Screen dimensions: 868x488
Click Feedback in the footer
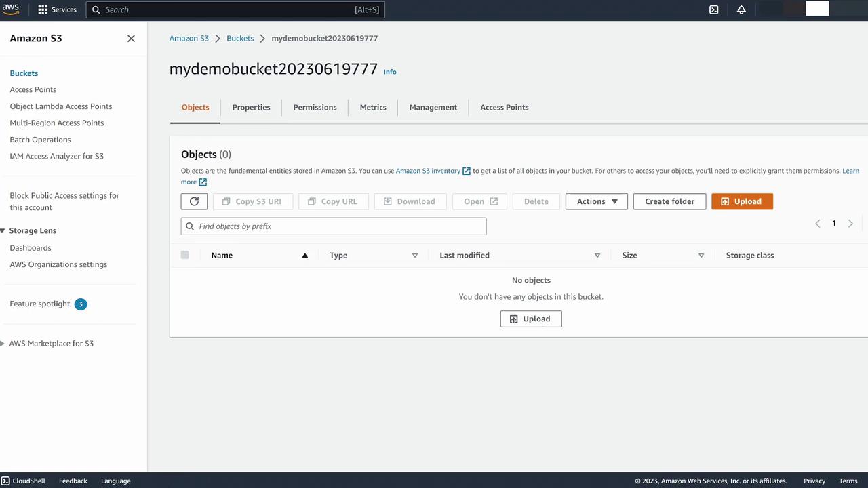[x=73, y=481]
